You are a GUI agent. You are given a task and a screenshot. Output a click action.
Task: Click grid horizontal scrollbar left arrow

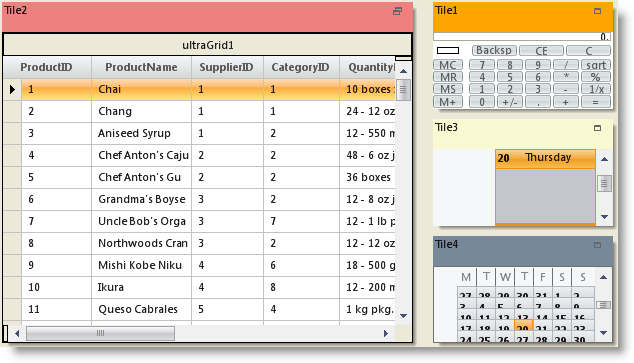[x=17, y=333]
